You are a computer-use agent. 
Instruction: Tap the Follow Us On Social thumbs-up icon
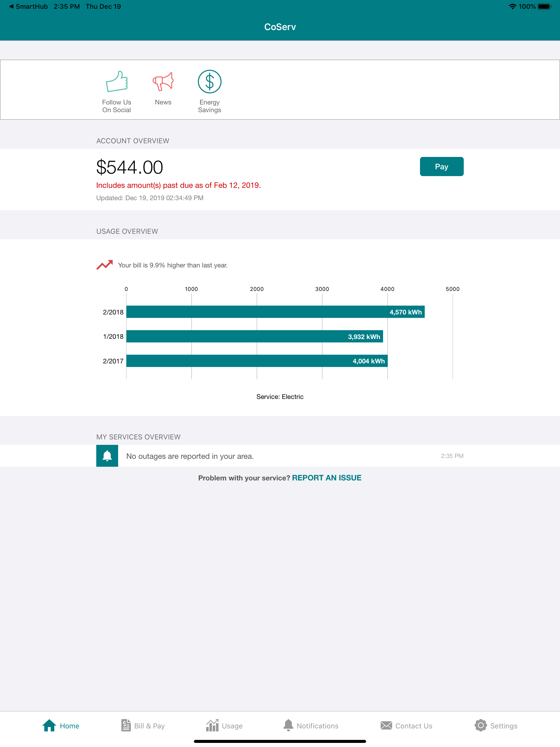pos(116,81)
